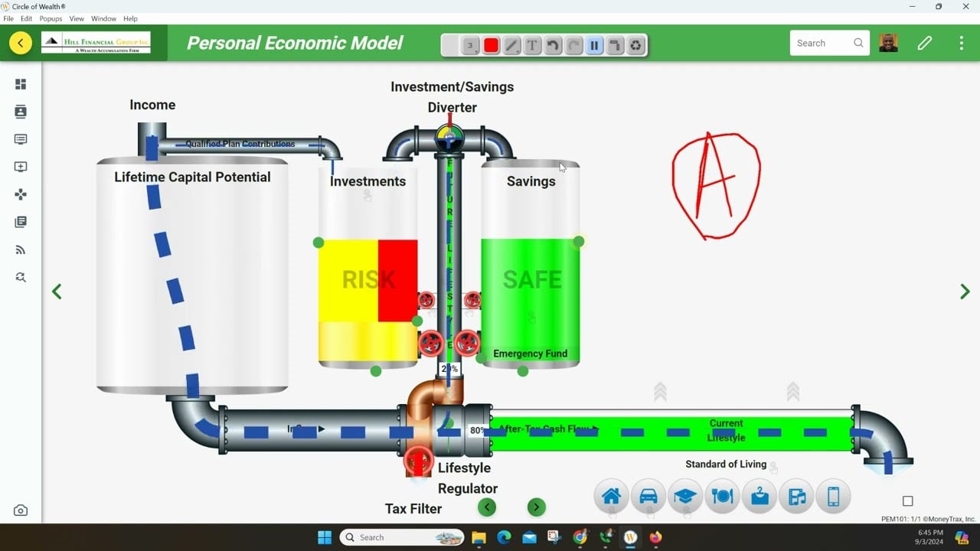Open the Windows Start menu
Viewport: 980px width, 551px height.
[325, 537]
